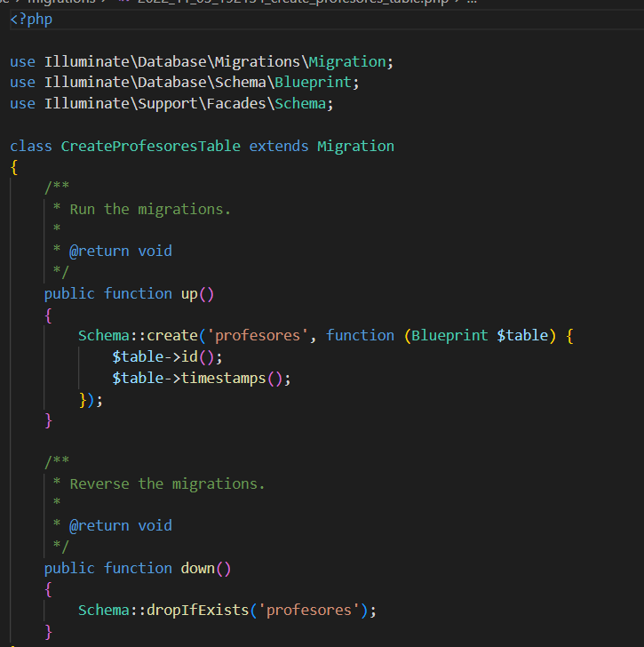644x647 pixels.
Task: Click '@return' under 'Run the migrations.' comment
Action: tap(99, 252)
